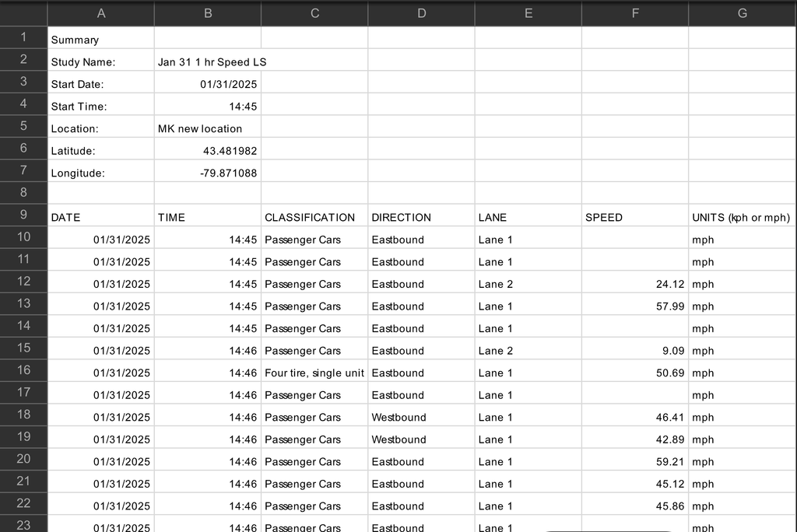The height and width of the screenshot is (532, 797).
Task: Select the 'Lane 2' cell in row 12
Action: click(x=528, y=284)
